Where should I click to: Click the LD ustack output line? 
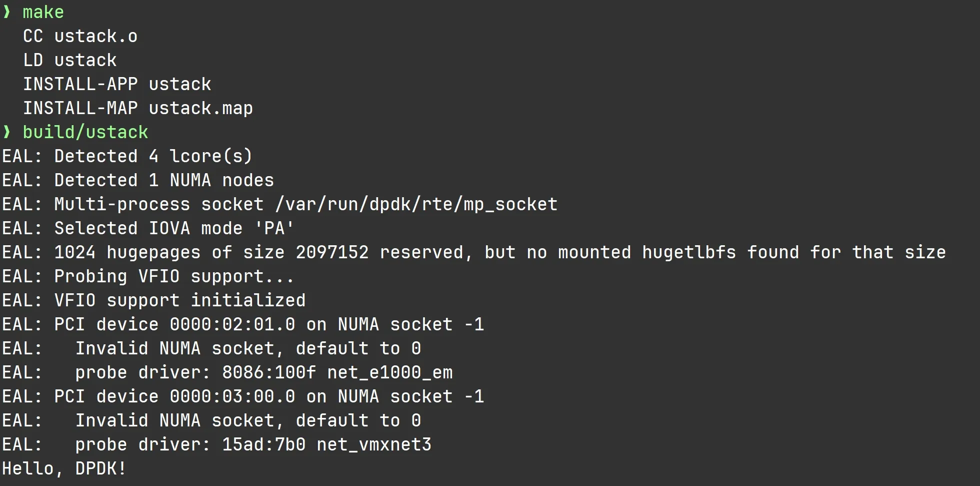pyautogui.click(x=69, y=60)
